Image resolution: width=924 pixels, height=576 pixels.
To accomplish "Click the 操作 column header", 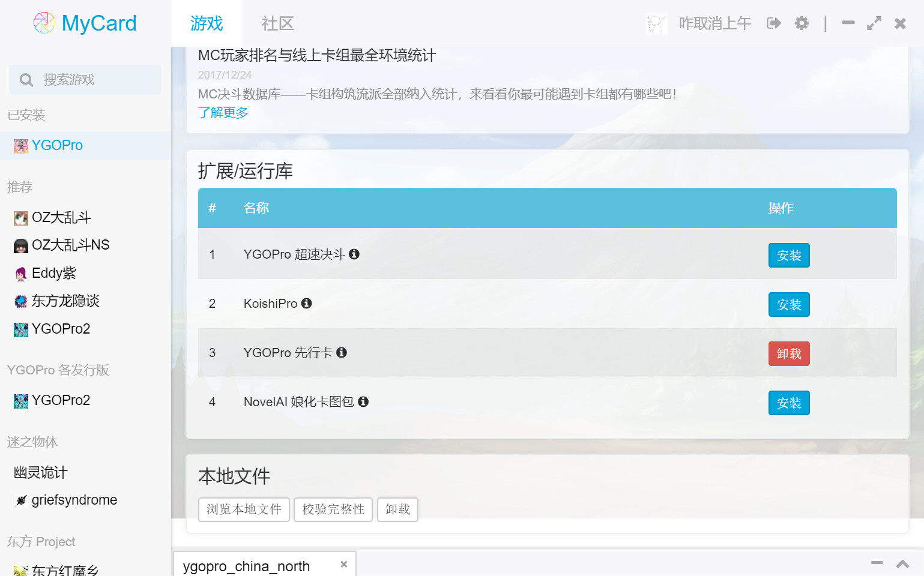I will 781,208.
